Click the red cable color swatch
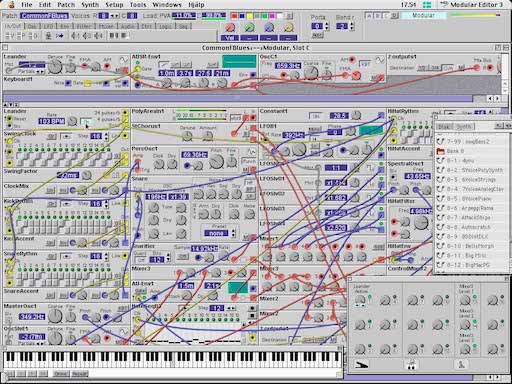This screenshot has width=512, height=384. tap(234, 16)
